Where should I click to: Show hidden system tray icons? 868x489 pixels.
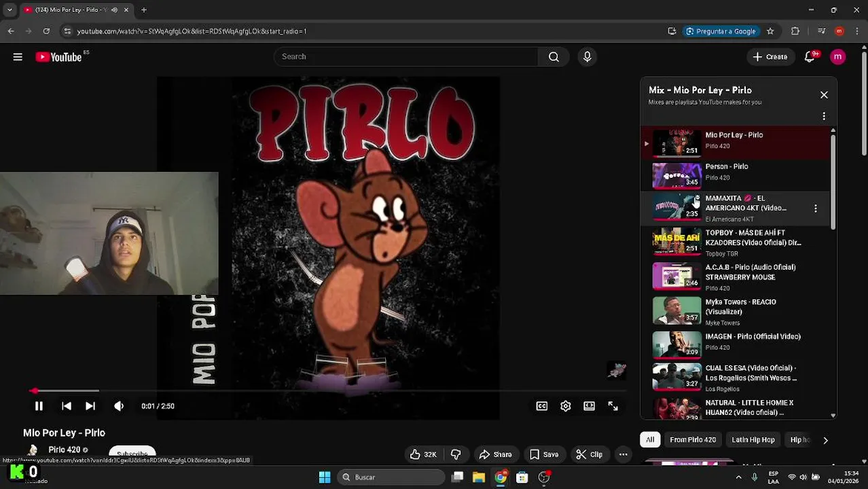(739, 477)
